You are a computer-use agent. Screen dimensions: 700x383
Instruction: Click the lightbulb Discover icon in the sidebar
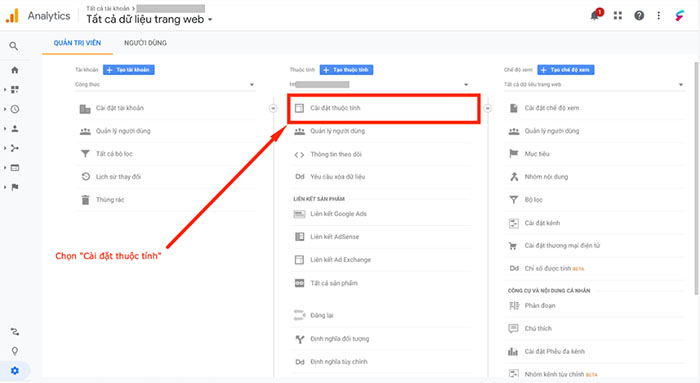[15, 351]
